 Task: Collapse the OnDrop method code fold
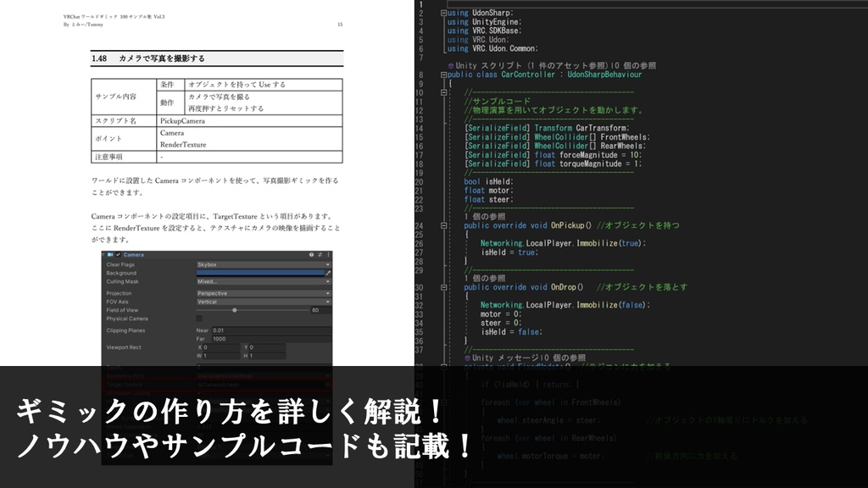point(442,286)
